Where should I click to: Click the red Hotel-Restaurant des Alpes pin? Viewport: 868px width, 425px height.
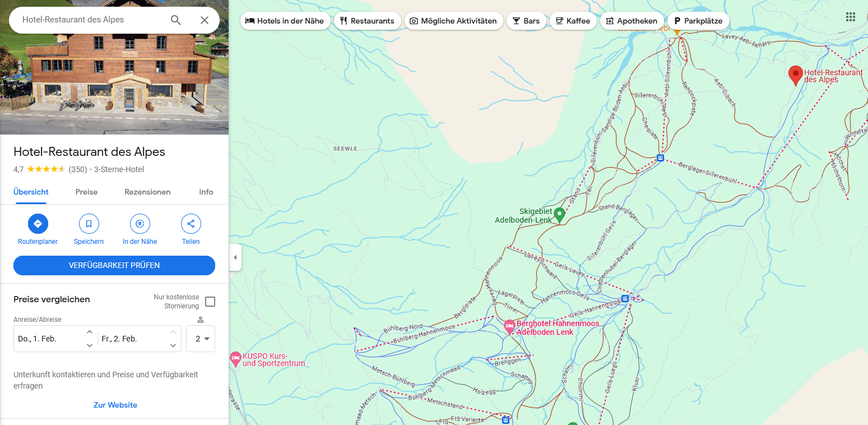[795, 75]
